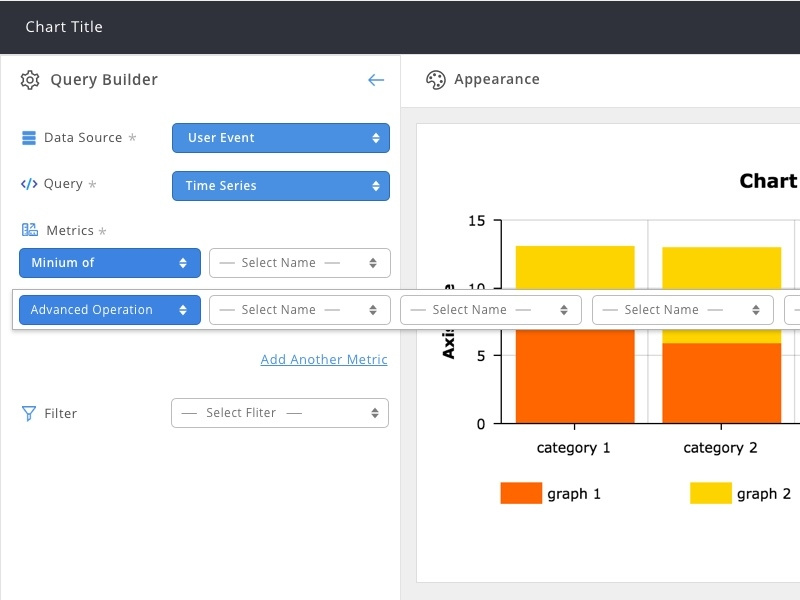Open the Minium of metric dropdown
Screen dimensions: 800x600
click(110, 263)
